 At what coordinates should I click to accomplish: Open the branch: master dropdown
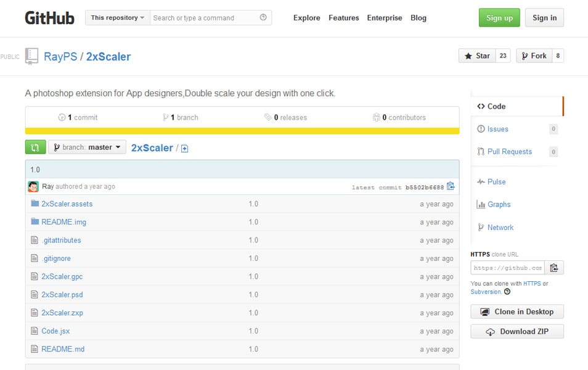[x=87, y=147]
